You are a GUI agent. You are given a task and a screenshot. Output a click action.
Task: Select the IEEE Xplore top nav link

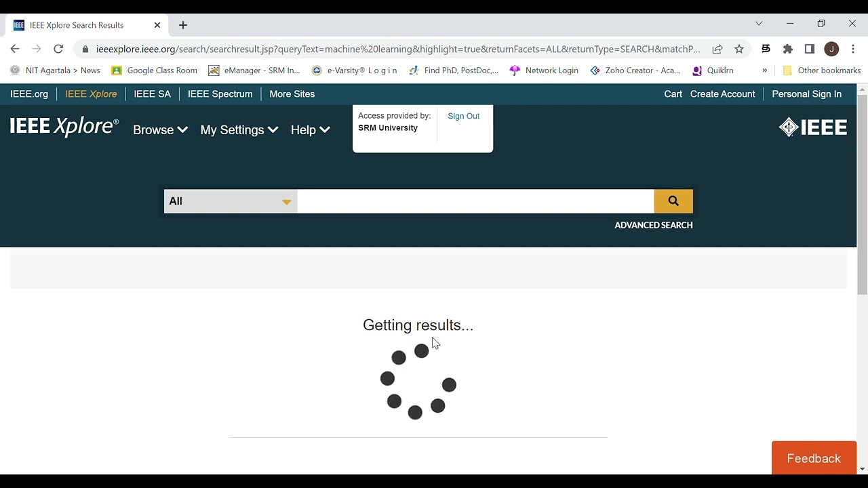pyautogui.click(x=91, y=94)
